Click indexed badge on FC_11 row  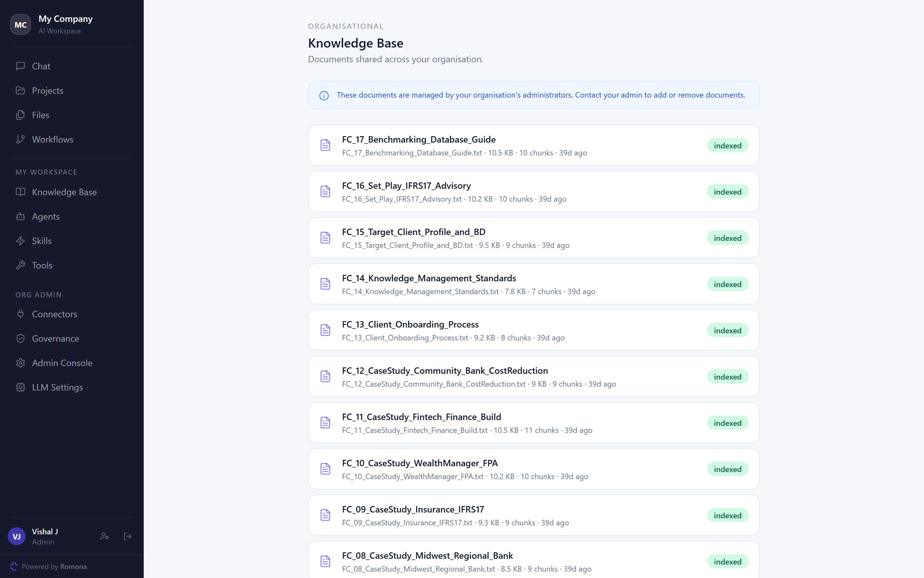pos(728,423)
